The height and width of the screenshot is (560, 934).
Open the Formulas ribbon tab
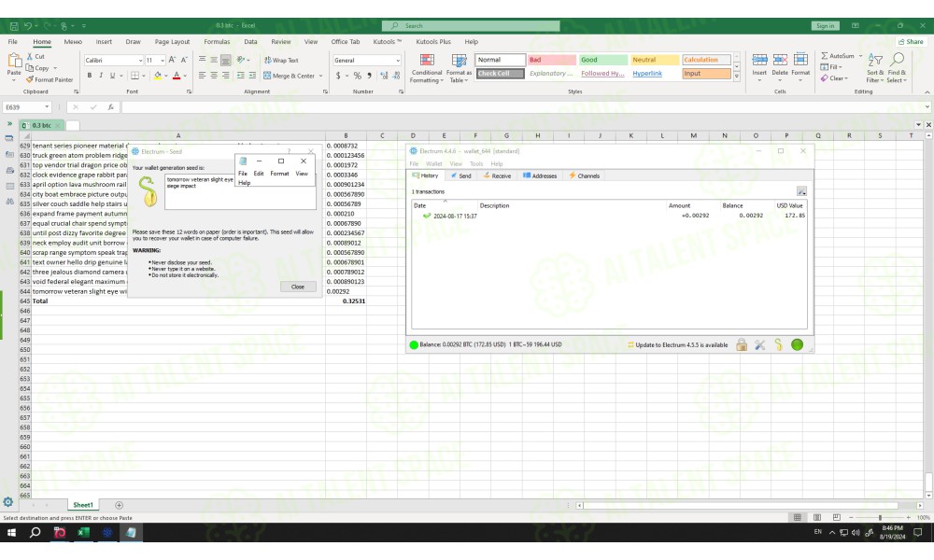tap(217, 42)
